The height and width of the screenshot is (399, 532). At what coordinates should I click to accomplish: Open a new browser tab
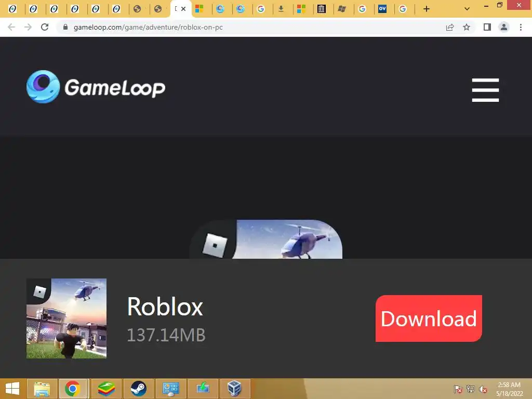[427, 9]
